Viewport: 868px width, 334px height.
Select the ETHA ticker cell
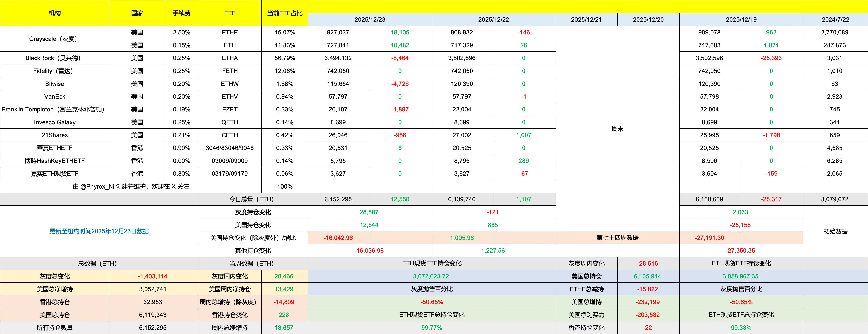pyautogui.click(x=229, y=58)
